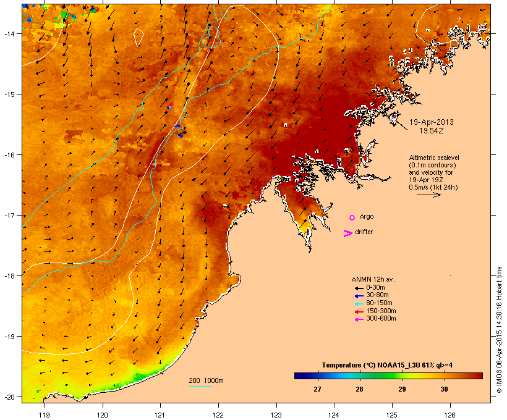Click the 'drifter' legend label
The image size is (507, 420).
pos(364,232)
